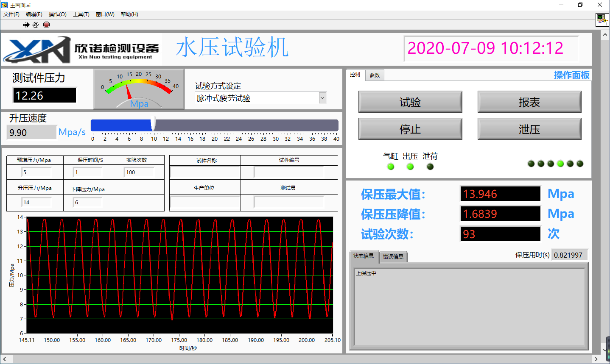Toggle the 出压 indicator light

click(410, 167)
